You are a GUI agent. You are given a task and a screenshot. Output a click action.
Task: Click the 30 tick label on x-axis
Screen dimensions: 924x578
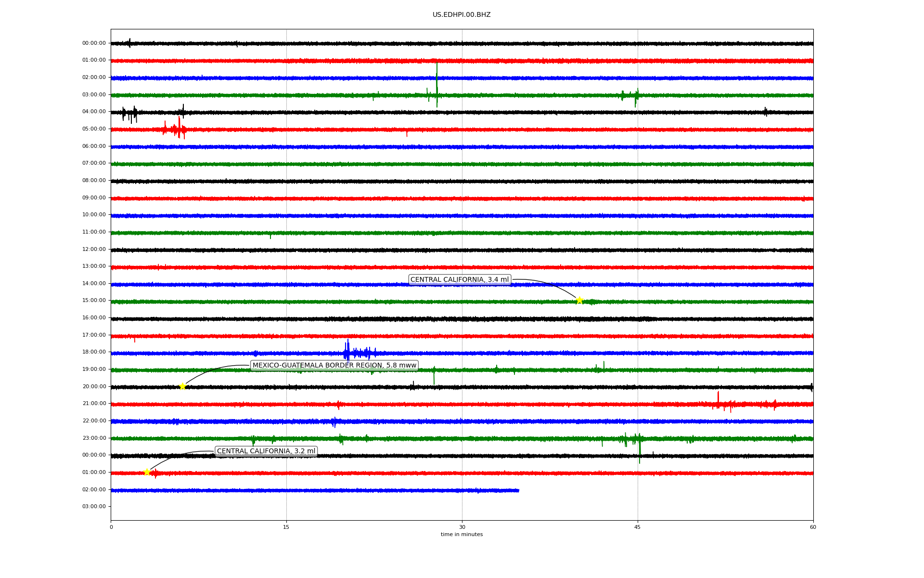(x=462, y=527)
